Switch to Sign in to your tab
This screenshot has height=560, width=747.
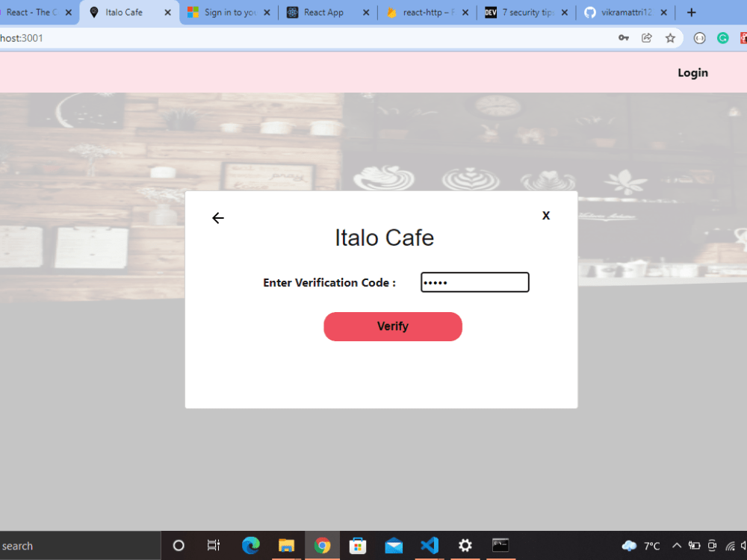(x=230, y=13)
